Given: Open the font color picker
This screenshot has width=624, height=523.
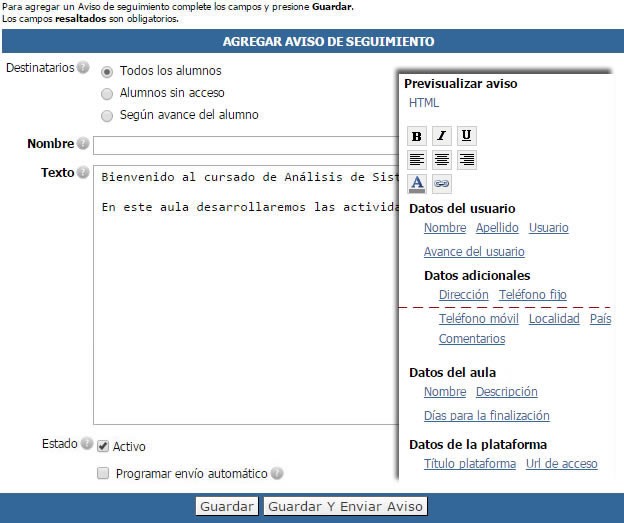Looking at the screenshot, I should pyautogui.click(x=417, y=184).
